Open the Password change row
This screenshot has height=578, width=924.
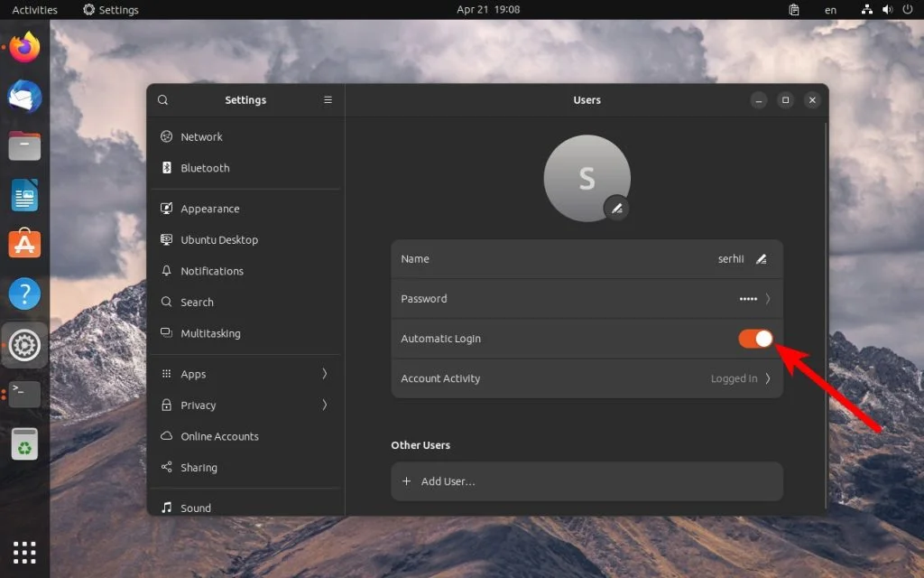[x=587, y=298]
